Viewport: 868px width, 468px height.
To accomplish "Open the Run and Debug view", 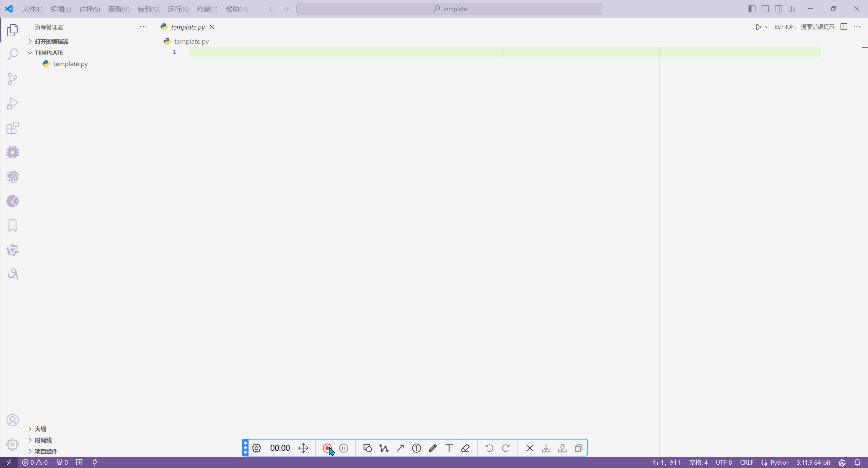I will [x=13, y=103].
